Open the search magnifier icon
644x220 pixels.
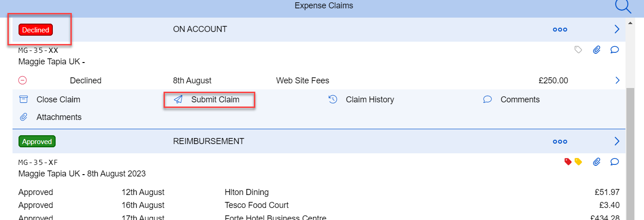623,6
